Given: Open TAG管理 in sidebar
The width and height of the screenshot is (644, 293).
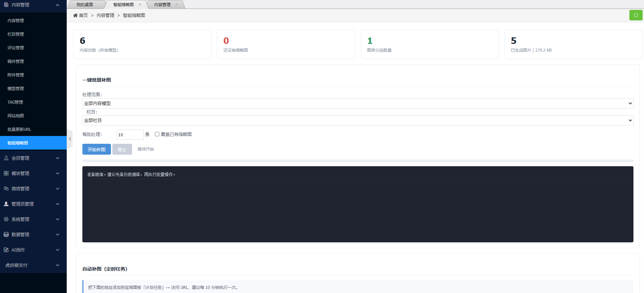Looking at the screenshot, I should [33, 102].
